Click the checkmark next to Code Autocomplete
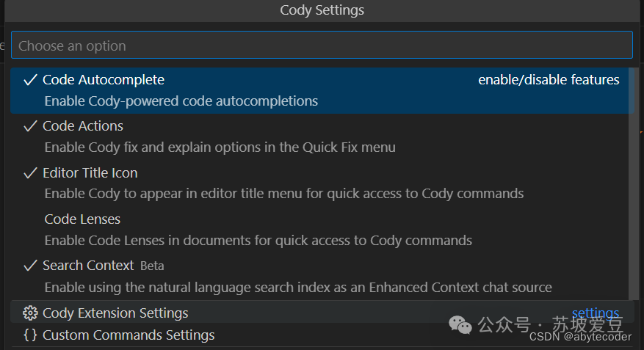The height and width of the screenshot is (350, 644). 30,80
